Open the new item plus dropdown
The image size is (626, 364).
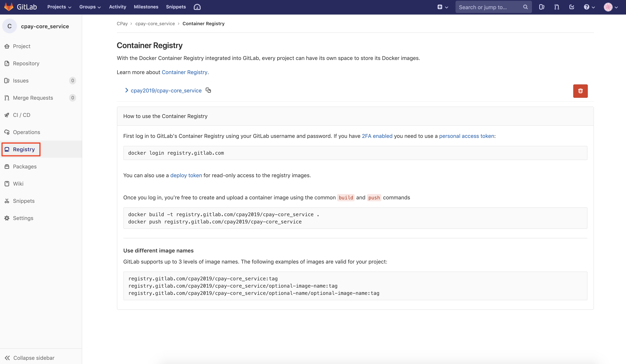tap(442, 7)
